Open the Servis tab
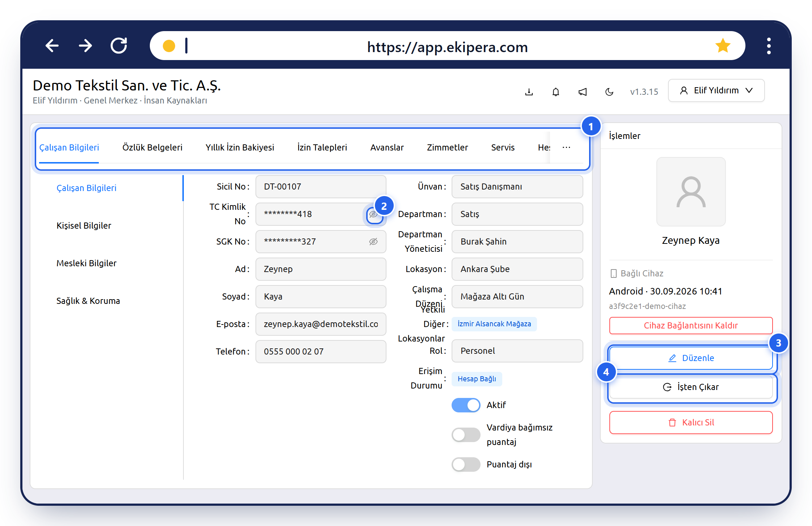 [503, 148]
